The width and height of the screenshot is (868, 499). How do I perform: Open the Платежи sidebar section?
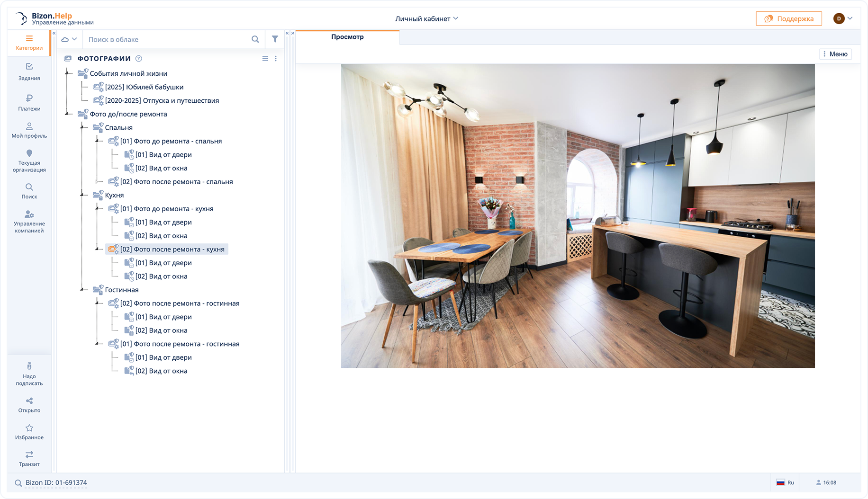(29, 102)
